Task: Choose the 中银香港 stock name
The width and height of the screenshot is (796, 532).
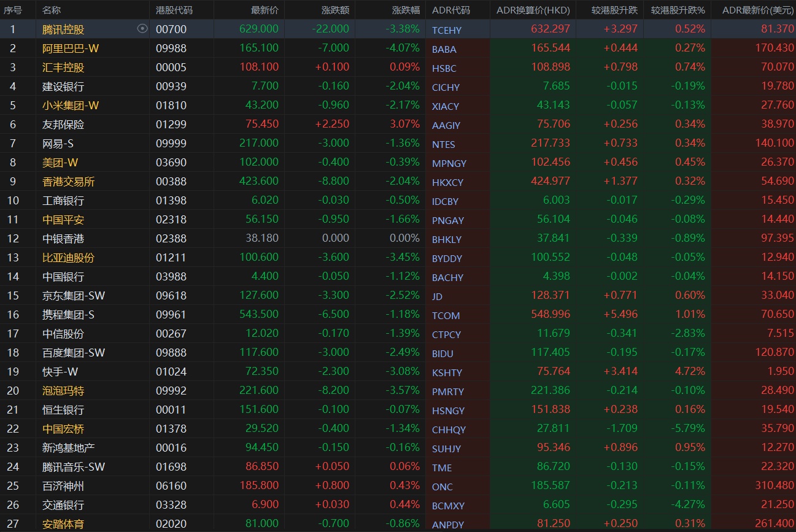Action: pyautogui.click(x=63, y=238)
